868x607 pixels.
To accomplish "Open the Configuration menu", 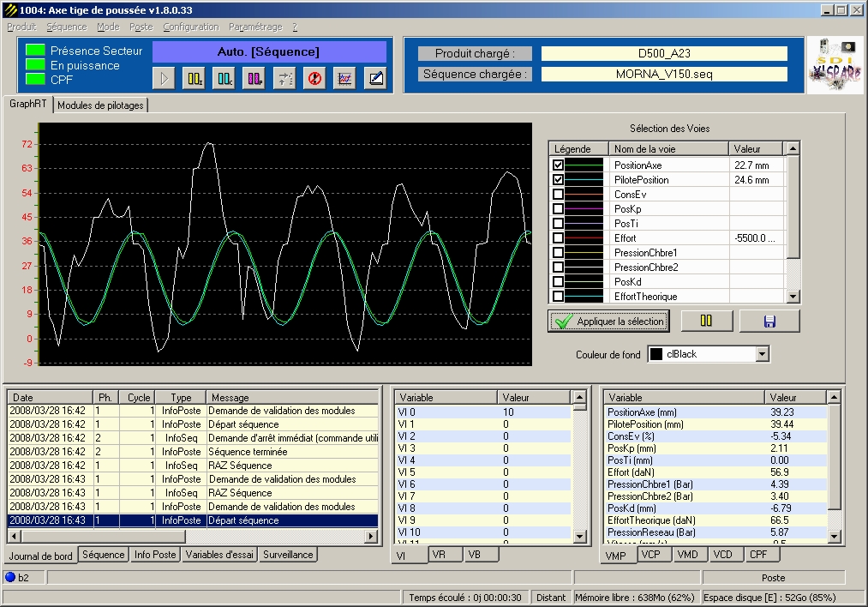I will 191,27.
